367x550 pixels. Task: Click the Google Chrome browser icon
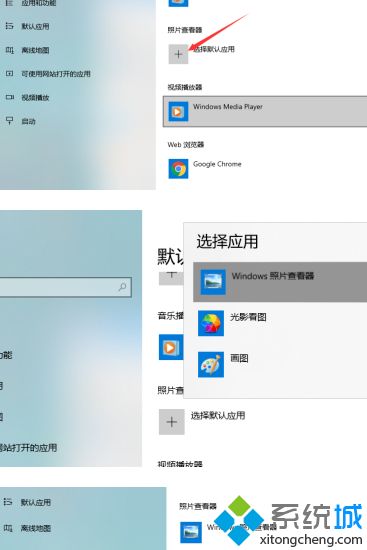coord(178,169)
